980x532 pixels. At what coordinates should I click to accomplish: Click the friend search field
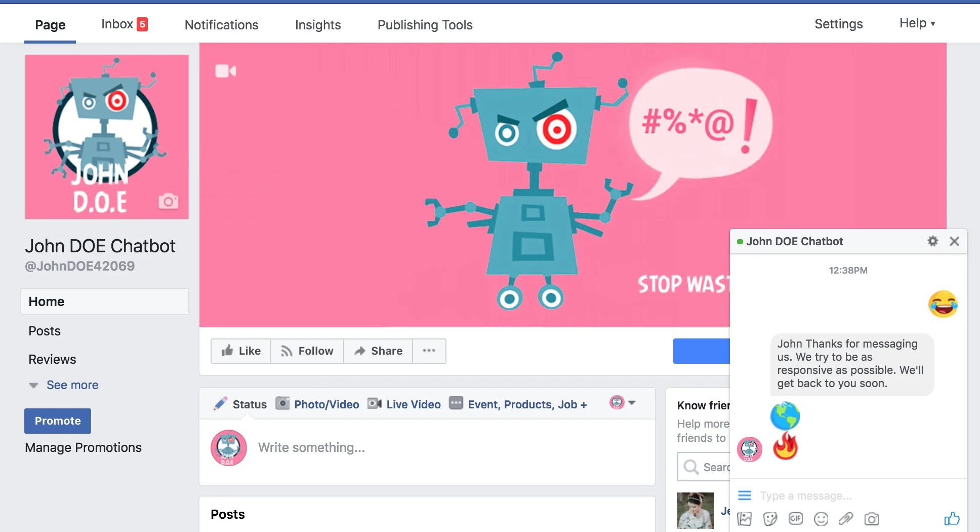[x=704, y=467]
